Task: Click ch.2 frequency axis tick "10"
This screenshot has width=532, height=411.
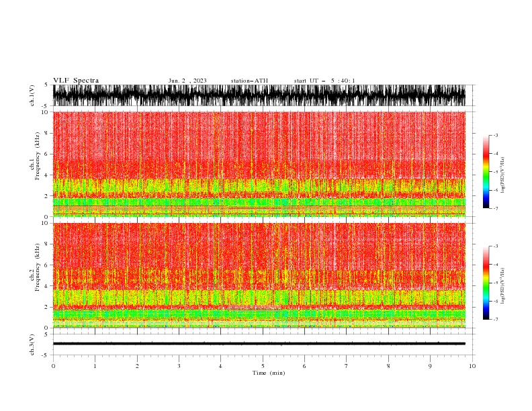Action: (x=45, y=223)
